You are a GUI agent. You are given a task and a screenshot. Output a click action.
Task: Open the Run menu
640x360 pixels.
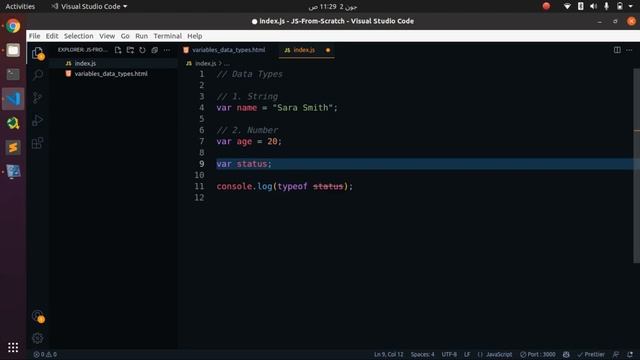[141, 36]
